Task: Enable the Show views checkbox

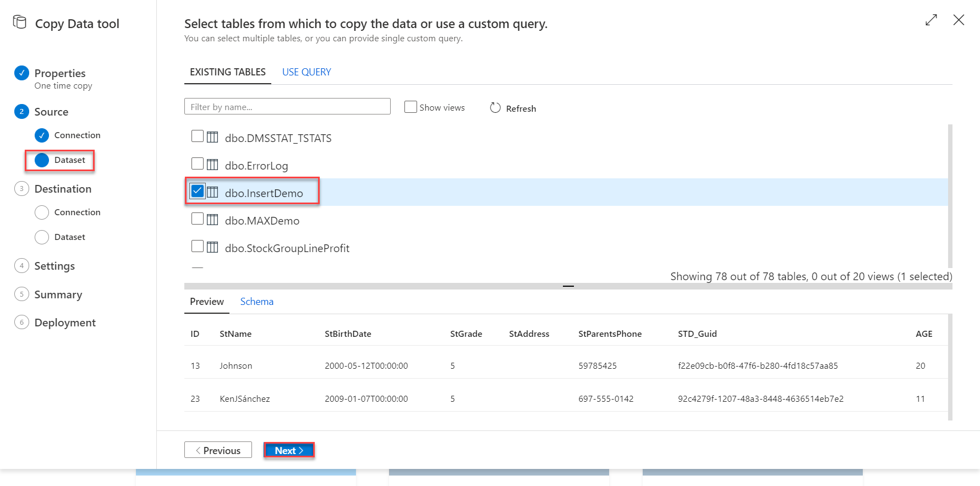Action: pos(410,107)
